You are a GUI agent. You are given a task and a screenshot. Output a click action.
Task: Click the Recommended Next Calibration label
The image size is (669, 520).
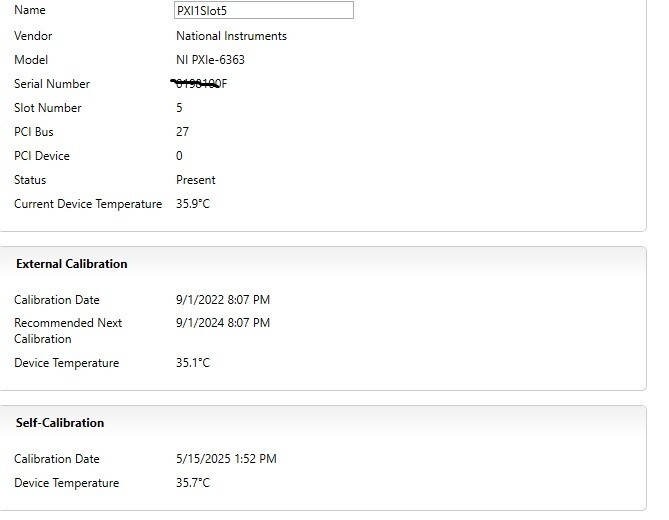pyautogui.click(x=68, y=331)
